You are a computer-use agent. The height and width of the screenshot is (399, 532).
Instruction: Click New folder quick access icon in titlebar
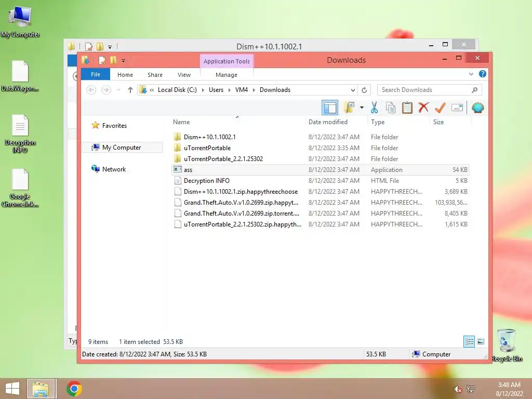[113, 60]
